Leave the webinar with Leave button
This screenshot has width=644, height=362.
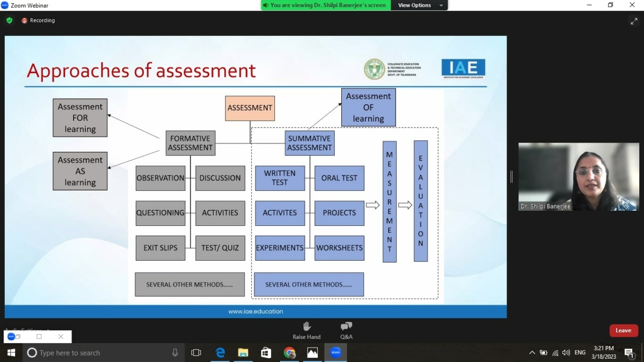[624, 330]
